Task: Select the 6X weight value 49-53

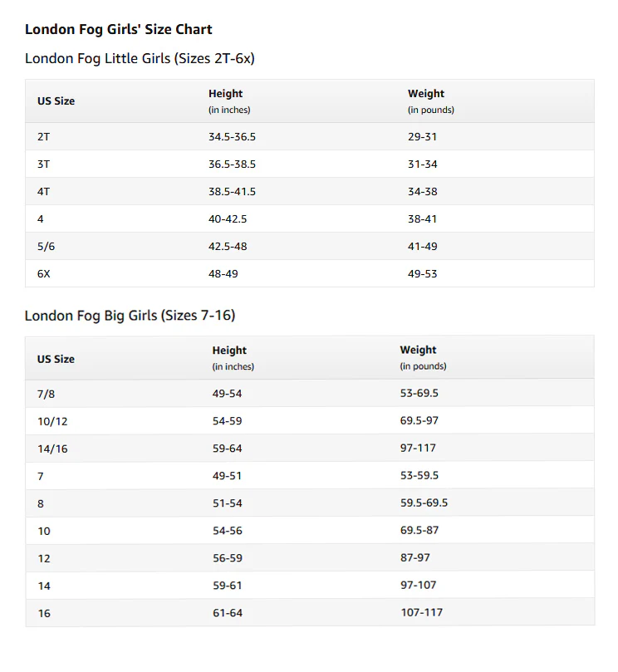Action: [x=422, y=274]
